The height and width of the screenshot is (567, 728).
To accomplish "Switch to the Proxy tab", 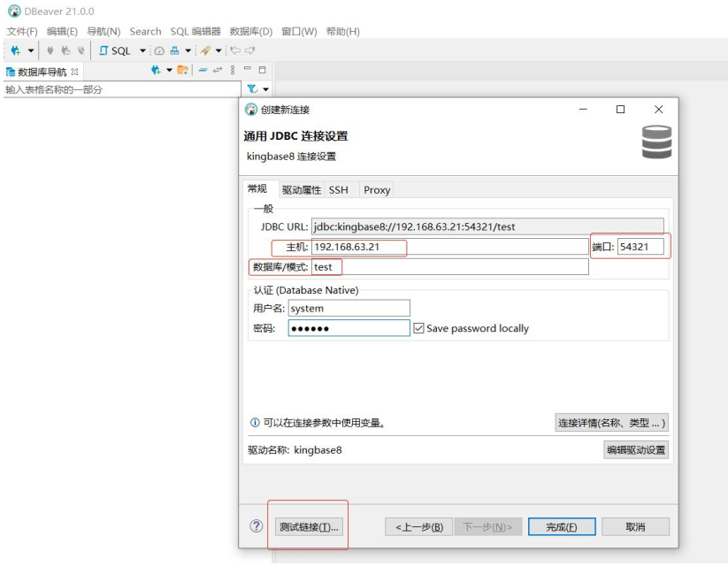I will click(x=377, y=190).
